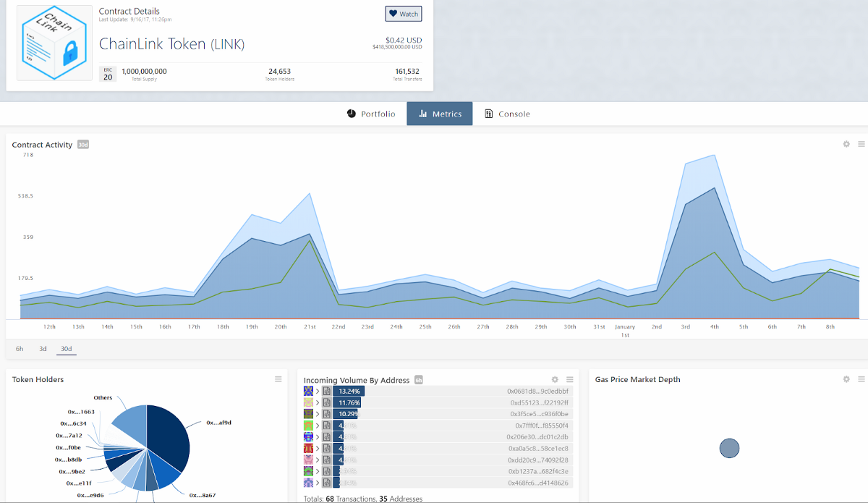The image size is (868, 503).
Task: Click the 6h badge beside Incoming Volume
Action: coord(419,380)
